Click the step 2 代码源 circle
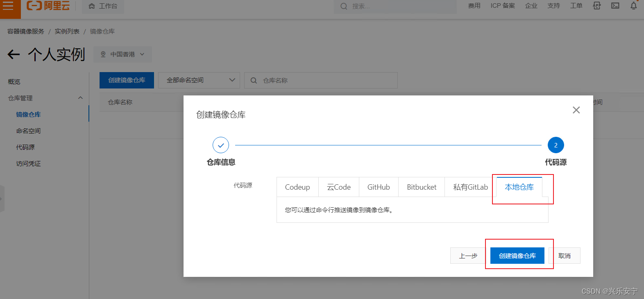The width and height of the screenshot is (644, 299). tap(556, 145)
